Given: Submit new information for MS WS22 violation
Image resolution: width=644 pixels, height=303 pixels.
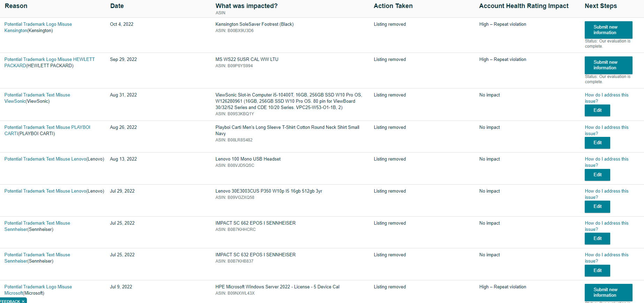Looking at the screenshot, I should click(608, 65).
